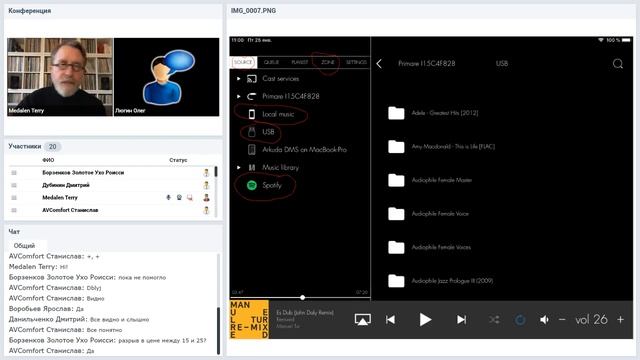Click the Primare I15C4F828 breadcrumb title
The image size is (640, 360).
pyautogui.click(x=427, y=64)
